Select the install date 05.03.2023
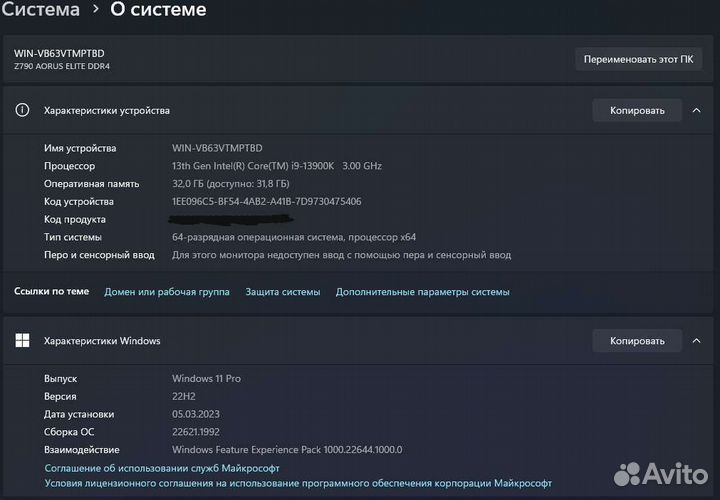 pos(196,414)
